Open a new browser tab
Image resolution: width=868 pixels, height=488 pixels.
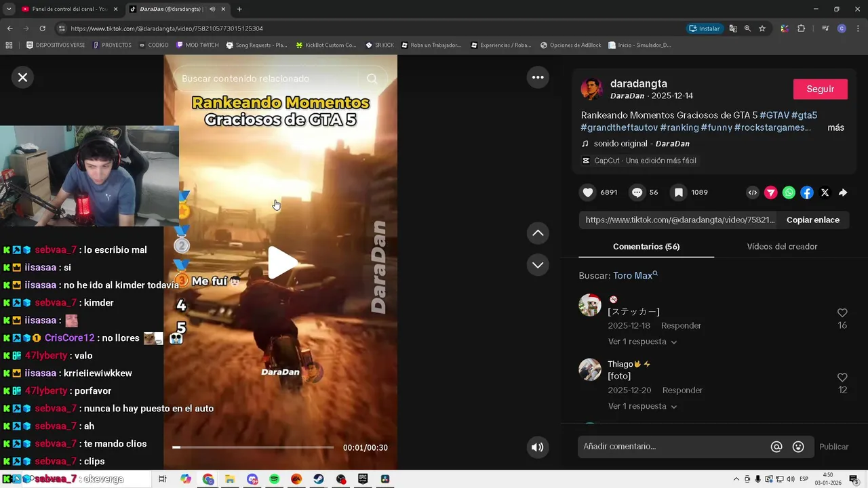239,9
